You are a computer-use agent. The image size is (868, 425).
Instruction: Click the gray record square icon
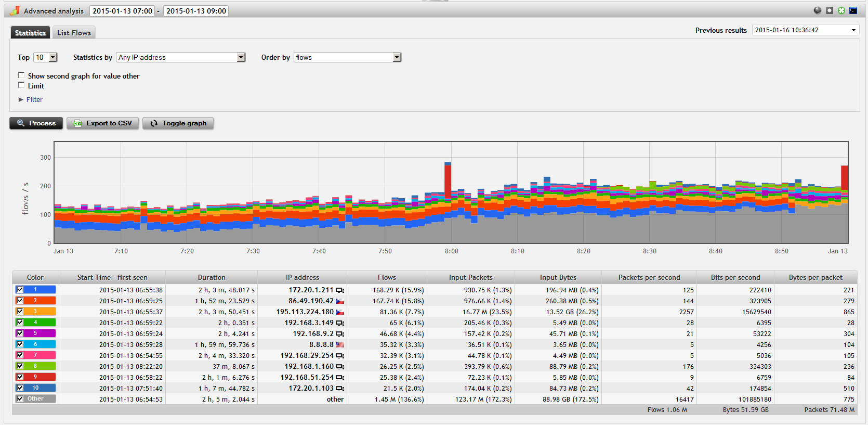click(x=830, y=10)
